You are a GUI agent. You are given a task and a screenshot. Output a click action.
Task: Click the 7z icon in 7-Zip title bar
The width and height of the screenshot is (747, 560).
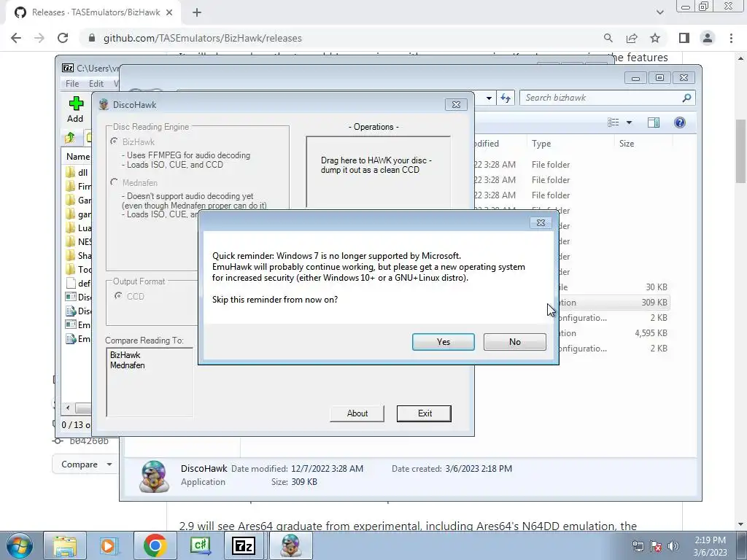(68, 68)
